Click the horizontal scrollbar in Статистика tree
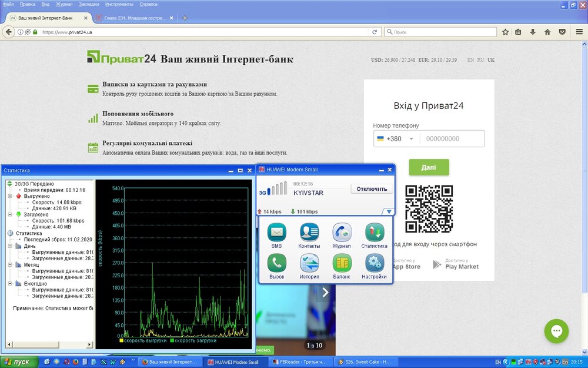 49,344
